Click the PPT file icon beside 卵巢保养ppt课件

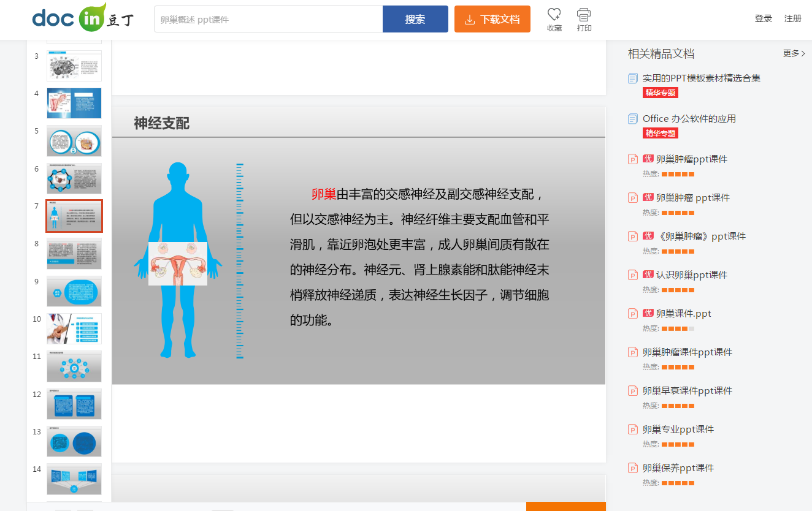click(633, 468)
